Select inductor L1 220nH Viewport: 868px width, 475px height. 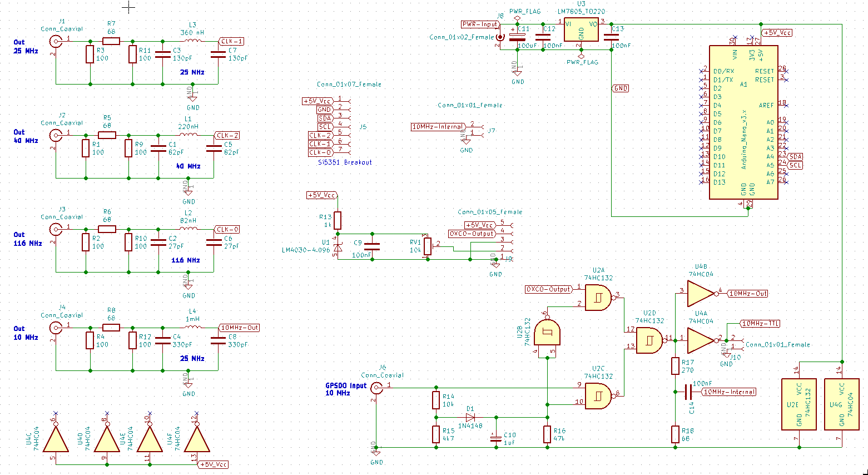[188, 134]
